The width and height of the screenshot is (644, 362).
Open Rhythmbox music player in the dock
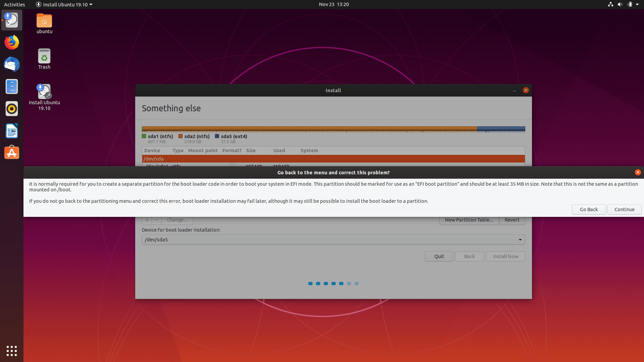point(12,109)
